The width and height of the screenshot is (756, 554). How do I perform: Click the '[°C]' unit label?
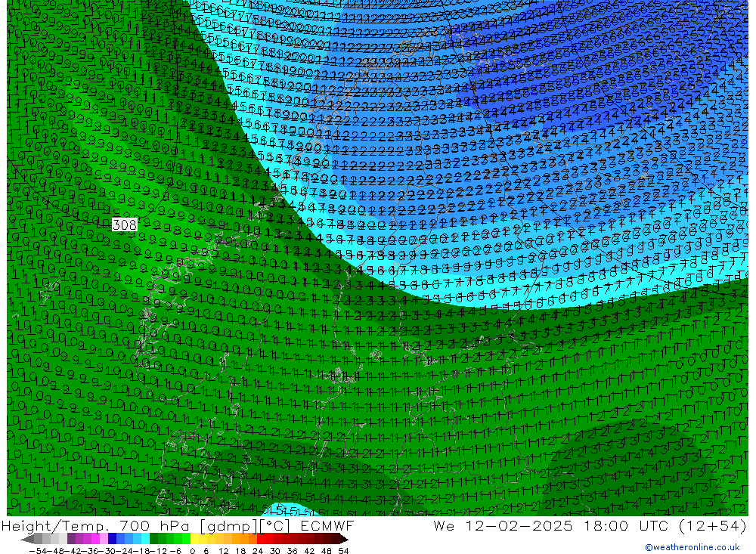pyautogui.click(x=276, y=525)
